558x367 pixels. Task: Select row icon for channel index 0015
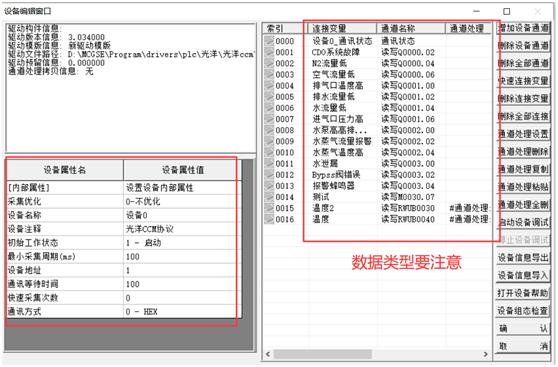[269, 208]
